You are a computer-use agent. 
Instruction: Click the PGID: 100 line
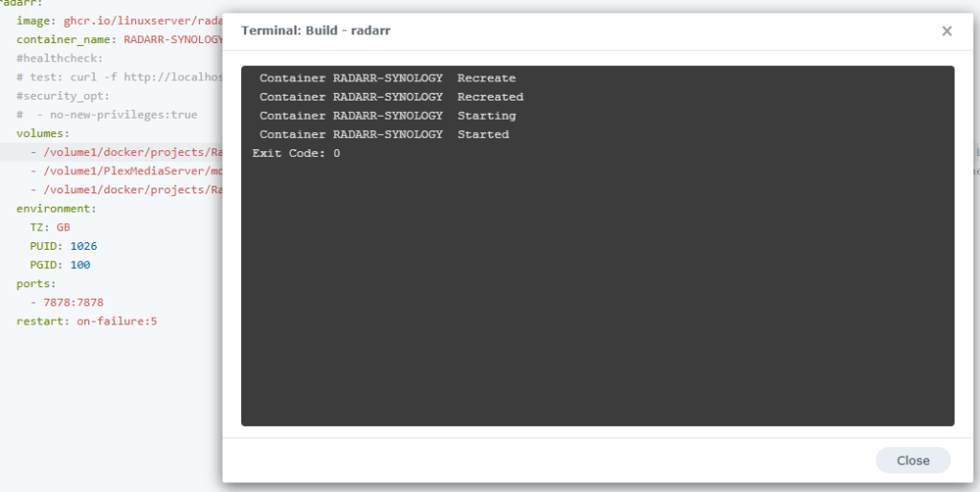pyautogui.click(x=59, y=264)
